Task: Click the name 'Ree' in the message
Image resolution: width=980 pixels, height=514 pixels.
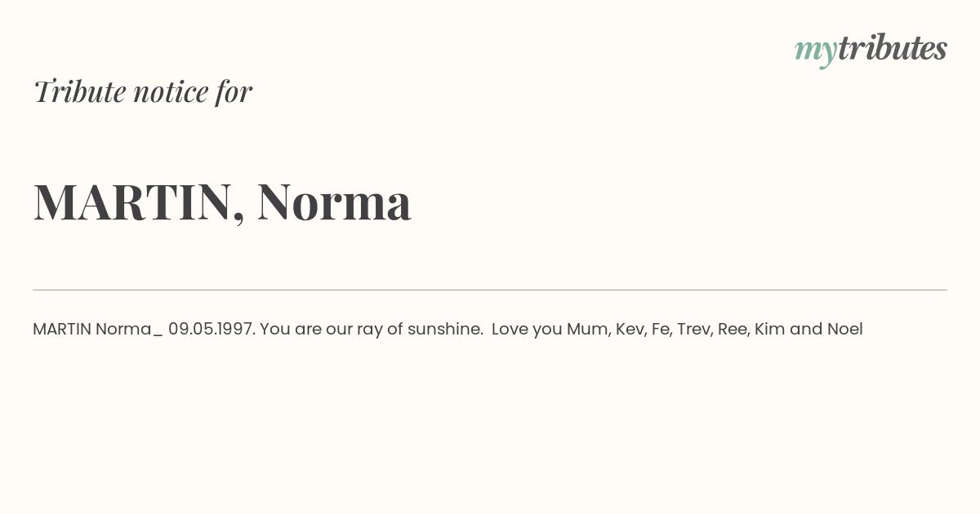Action: pos(732,329)
